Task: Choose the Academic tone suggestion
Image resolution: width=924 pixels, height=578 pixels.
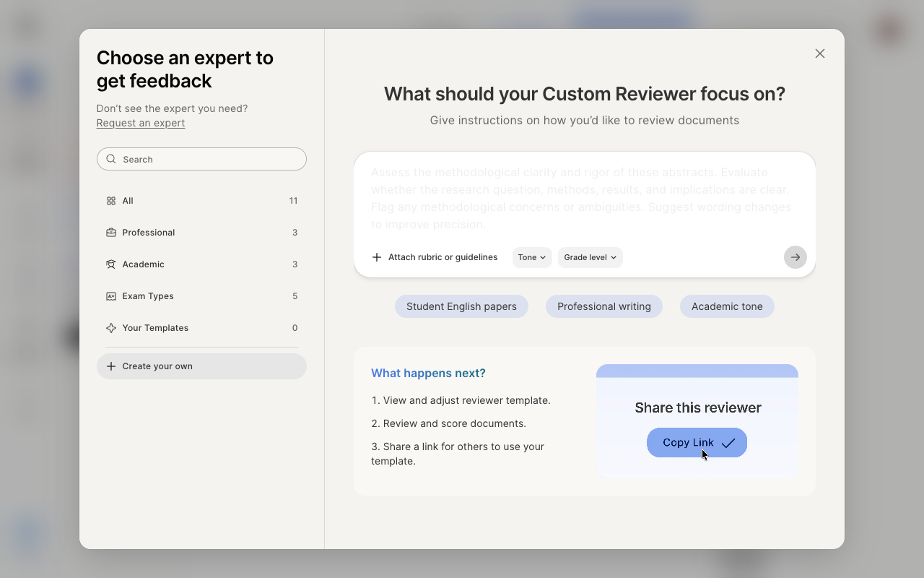Action: click(x=727, y=306)
